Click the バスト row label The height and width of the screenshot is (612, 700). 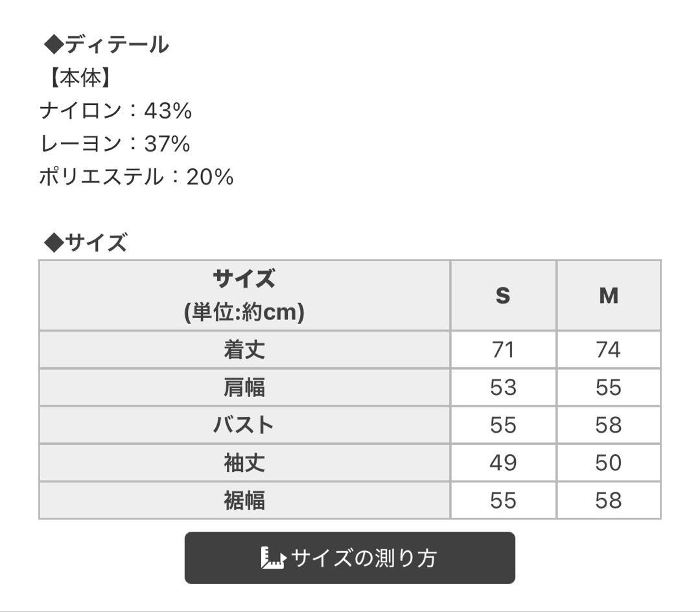point(244,425)
